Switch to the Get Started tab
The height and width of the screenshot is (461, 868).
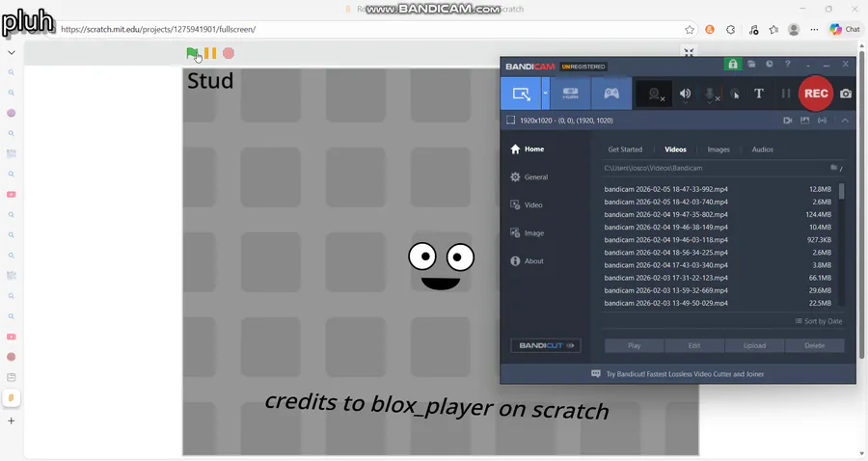[625, 149]
